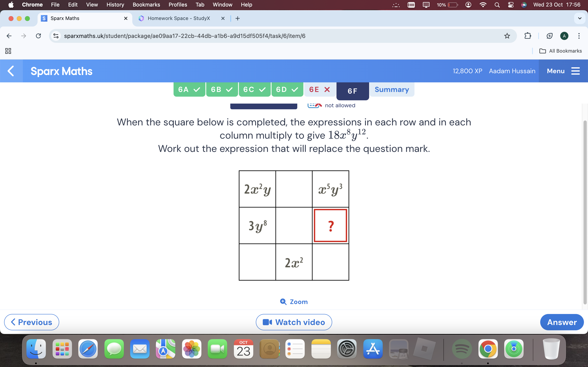The width and height of the screenshot is (588, 367).
Task: Click the Answer button
Action: pyautogui.click(x=561, y=322)
